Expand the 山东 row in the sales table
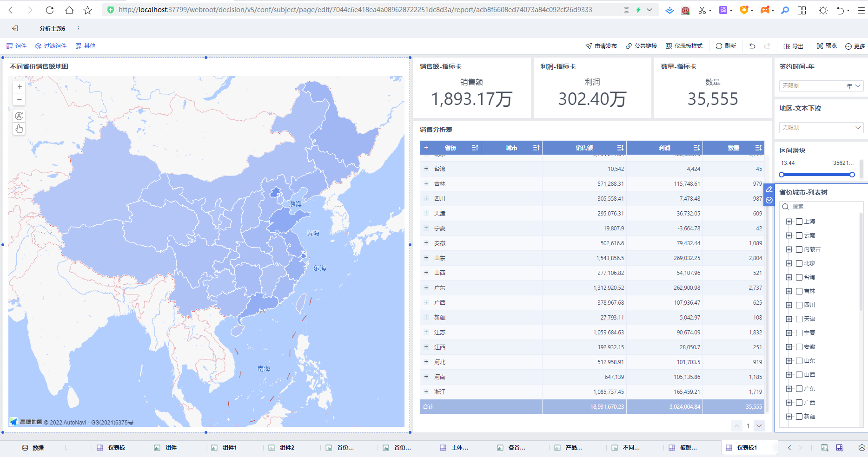This screenshot has height=457, width=868. pyautogui.click(x=426, y=258)
